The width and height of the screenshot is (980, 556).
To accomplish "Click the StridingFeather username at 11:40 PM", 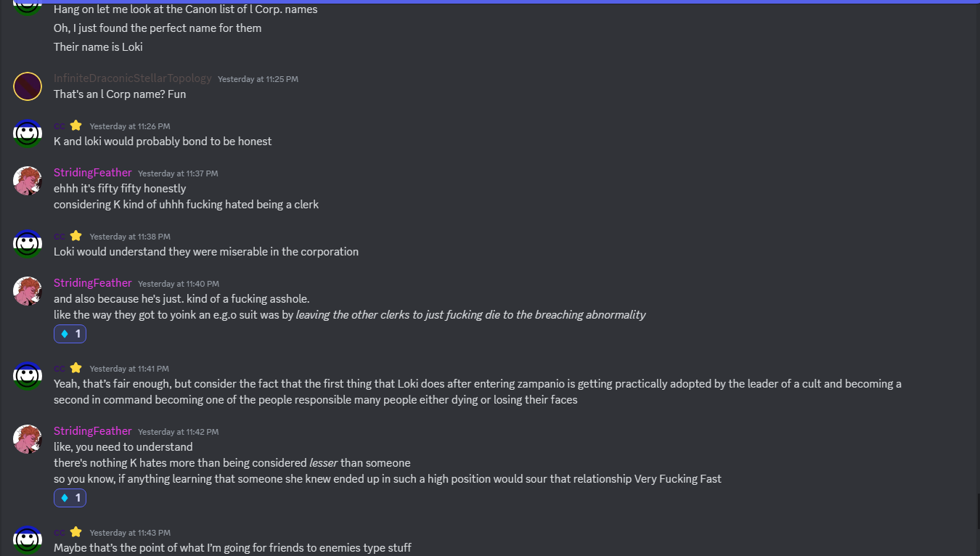I will 93,283.
